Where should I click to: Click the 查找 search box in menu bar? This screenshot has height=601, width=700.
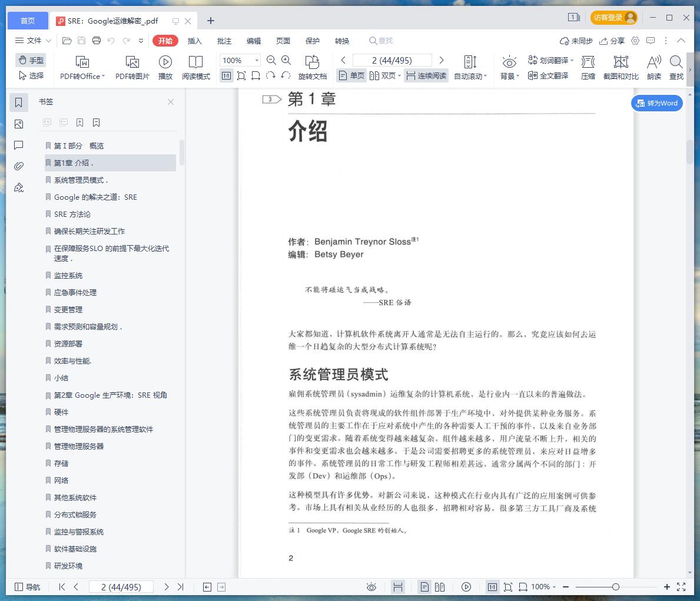click(x=381, y=41)
